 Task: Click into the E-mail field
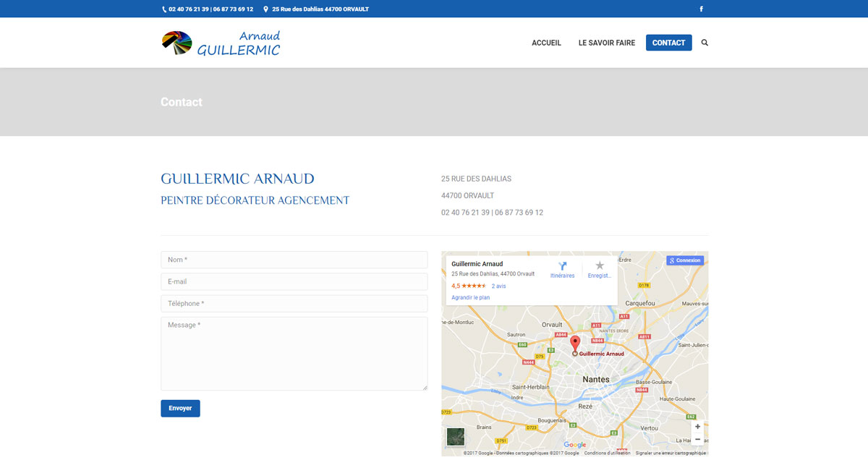click(x=294, y=281)
